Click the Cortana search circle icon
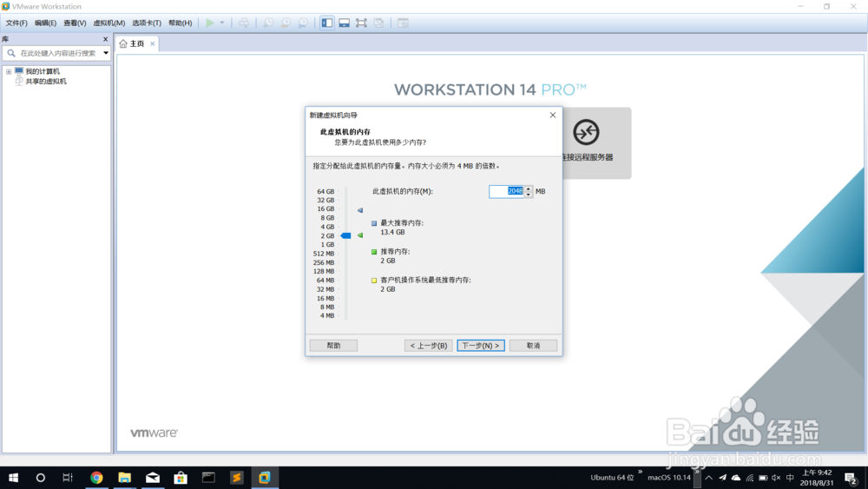 point(41,478)
